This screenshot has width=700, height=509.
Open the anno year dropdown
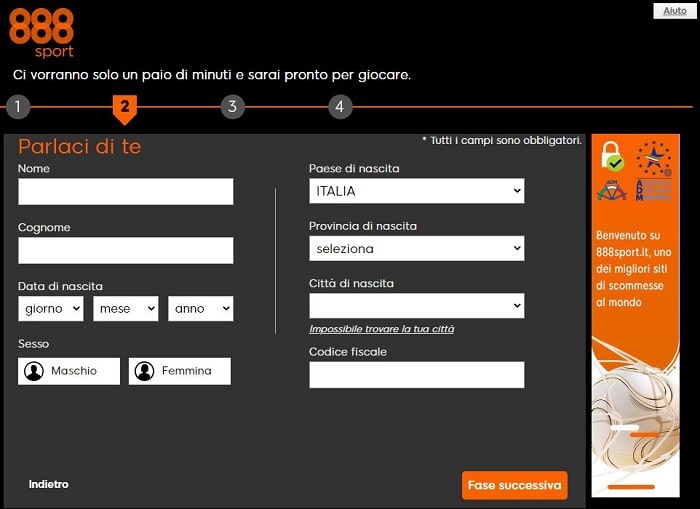pyautogui.click(x=200, y=309)
